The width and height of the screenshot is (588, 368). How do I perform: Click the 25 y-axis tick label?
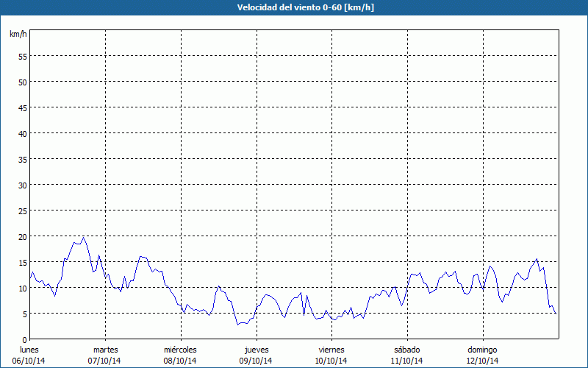[22, 210]
